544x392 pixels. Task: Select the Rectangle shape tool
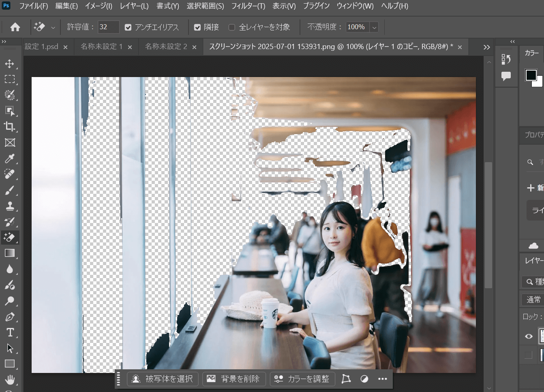(x=10, y=364)
